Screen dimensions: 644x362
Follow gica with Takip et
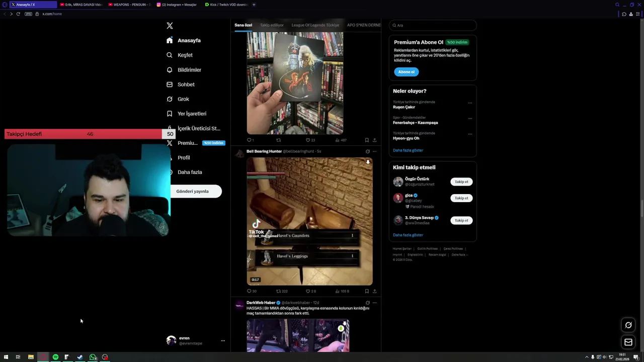tap(461, 198)
